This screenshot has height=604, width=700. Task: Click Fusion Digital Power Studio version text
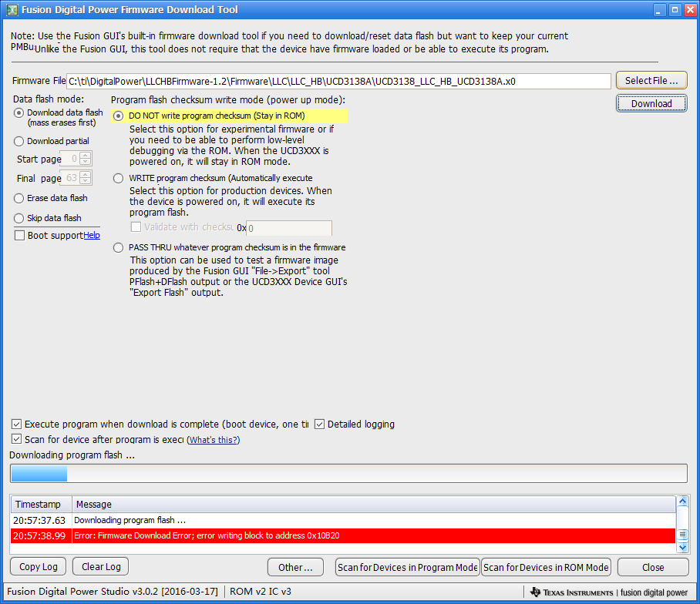113,592
